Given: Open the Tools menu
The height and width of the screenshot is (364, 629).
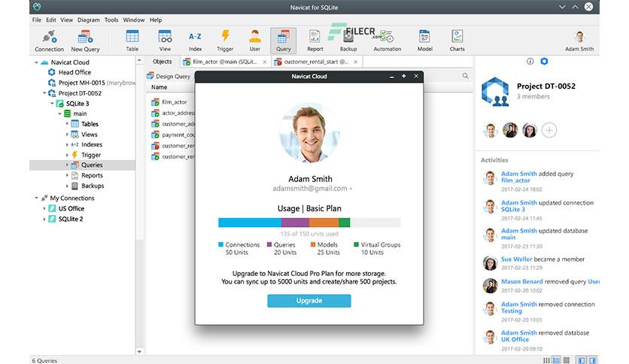Looking at the screenshot, I should [x=111, y=20].
